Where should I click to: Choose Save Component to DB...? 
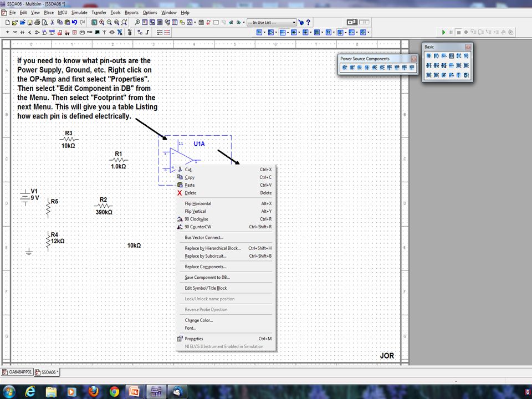click(x=226, y=278)
